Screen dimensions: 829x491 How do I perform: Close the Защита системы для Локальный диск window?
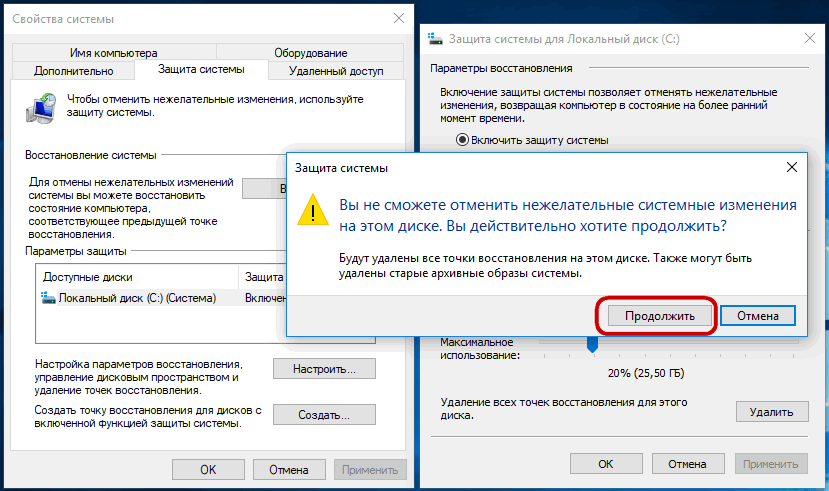[809, 38]
